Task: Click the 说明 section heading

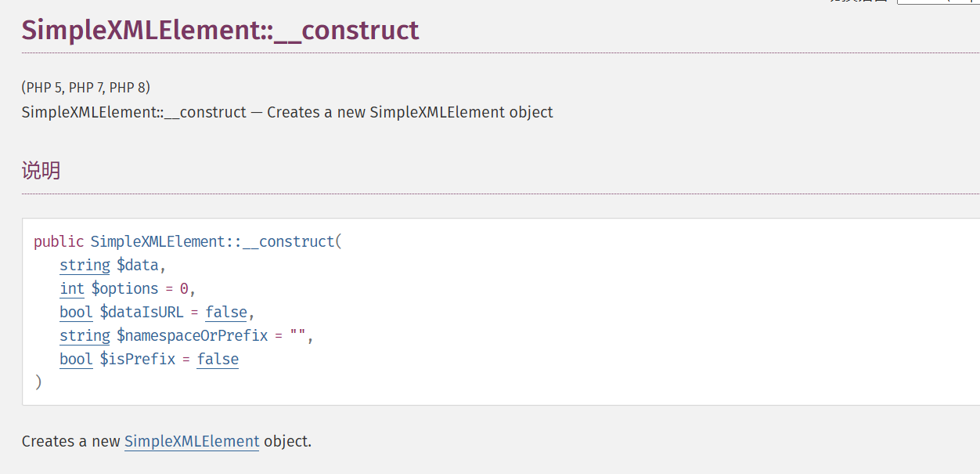Action: 41,171
